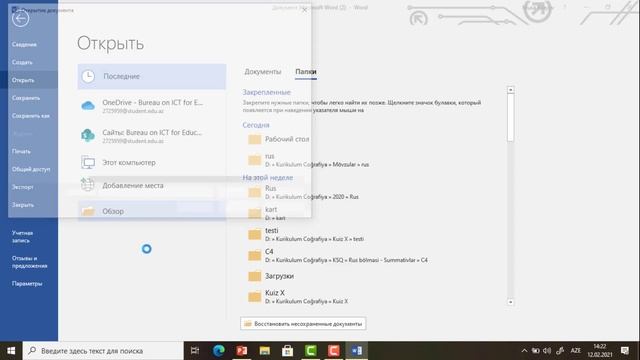This screenshot has height=360, width=640.
Task: Open the Рабочий стол folder
Action: click(278, 139)
